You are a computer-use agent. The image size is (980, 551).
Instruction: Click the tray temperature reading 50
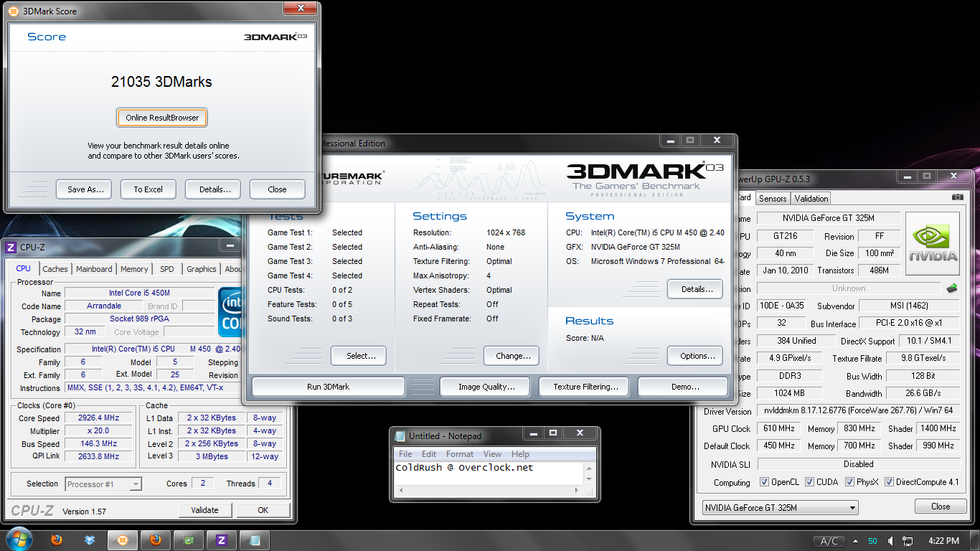872,541
